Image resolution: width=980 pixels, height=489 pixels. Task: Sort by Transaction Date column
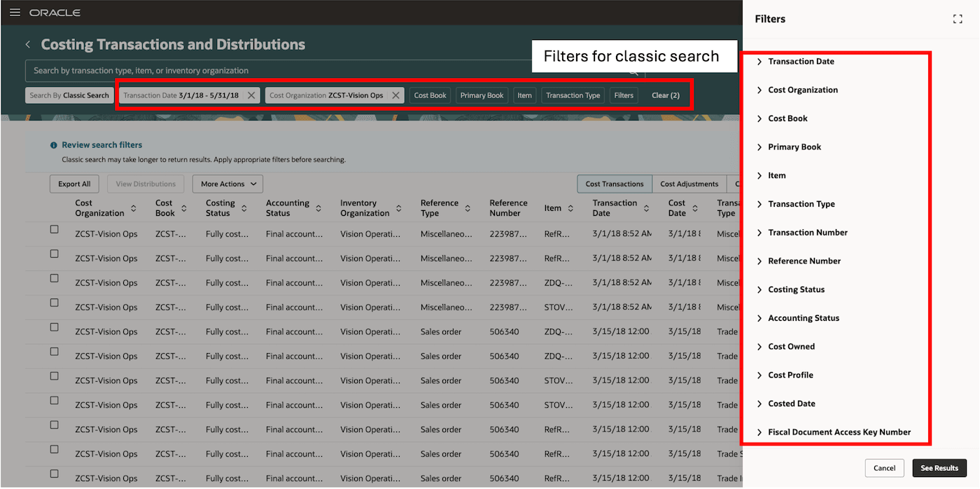pyautogui.click(x=647, y=208)
